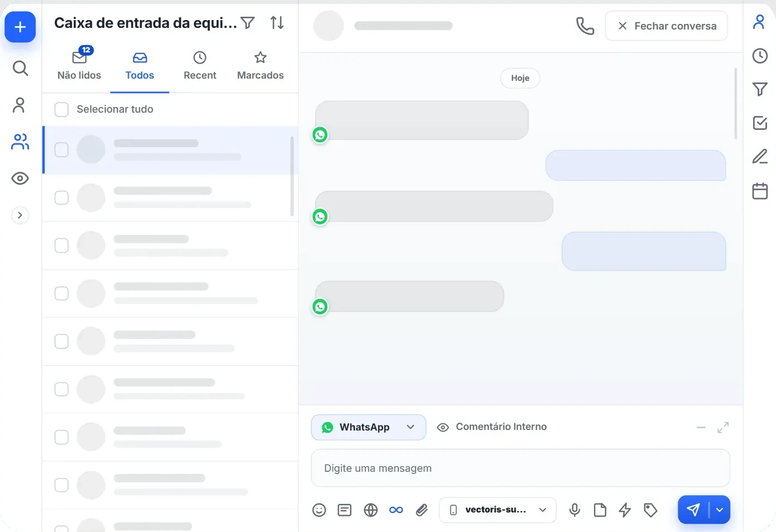776x532 pixels.
Task: Open search from the left sidebar
Action: [20, 68]
